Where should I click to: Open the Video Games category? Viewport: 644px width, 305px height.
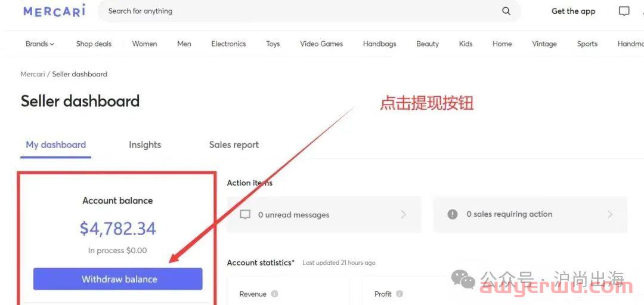[321, 44]
